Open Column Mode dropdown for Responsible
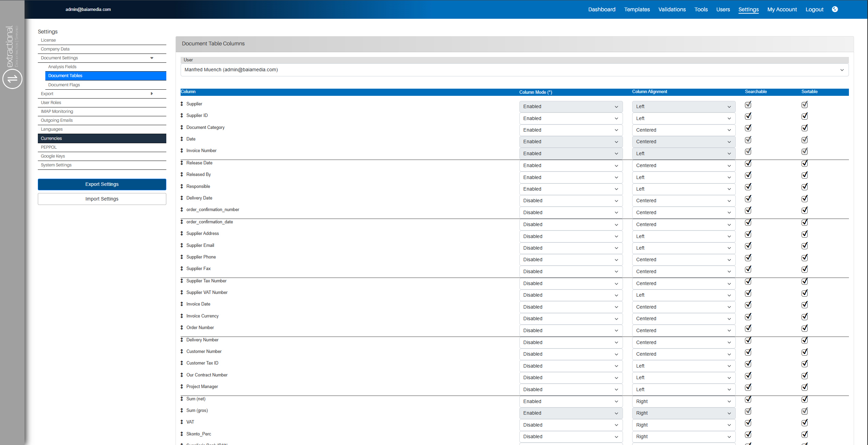 click(x=571, y=189)
